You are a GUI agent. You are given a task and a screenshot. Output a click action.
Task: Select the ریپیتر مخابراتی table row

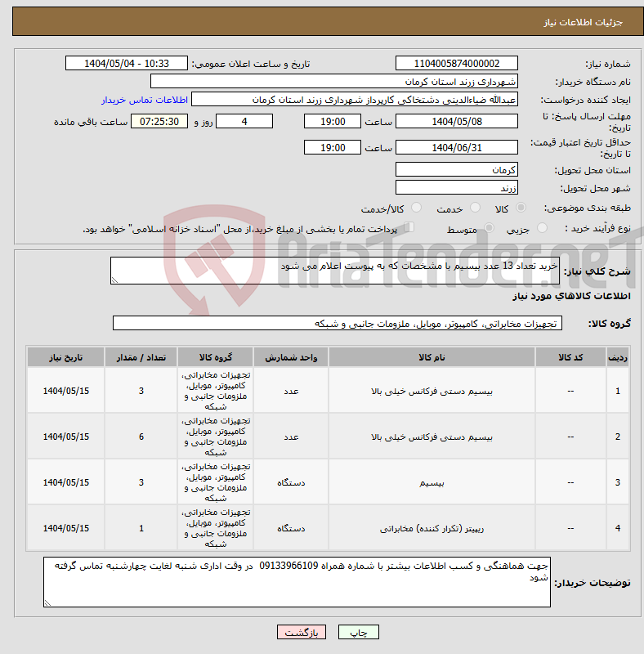[328, 528]
